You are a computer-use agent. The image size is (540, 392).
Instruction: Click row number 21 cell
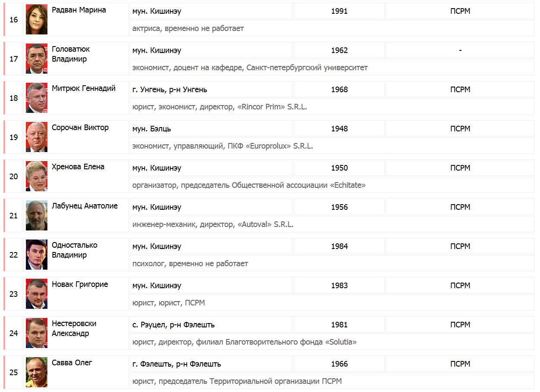click(14, 215)
